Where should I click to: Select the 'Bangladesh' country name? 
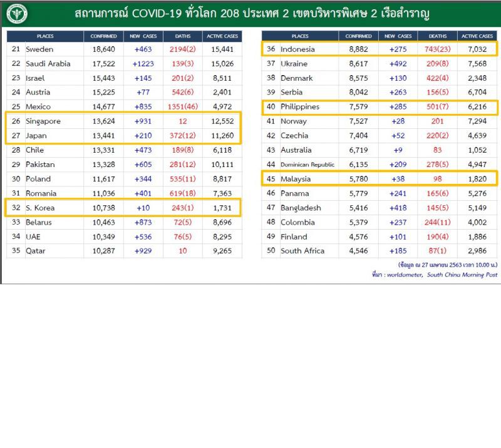click(x=301, y=208)
